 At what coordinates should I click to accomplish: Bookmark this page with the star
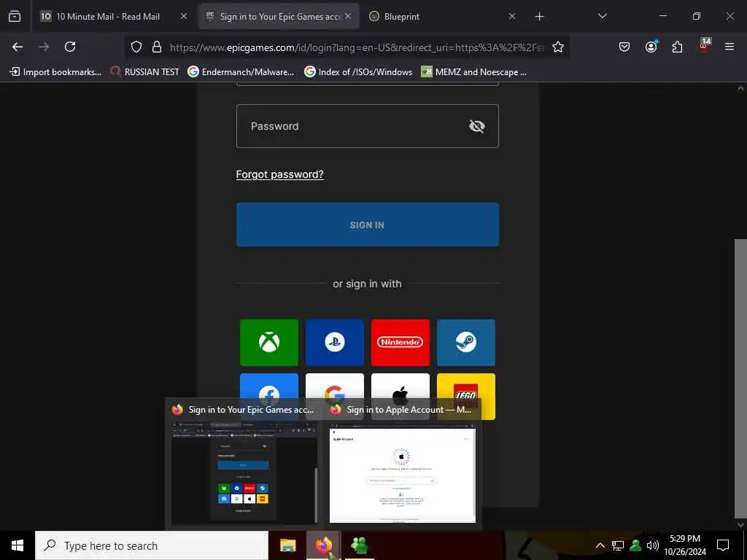(x=558, y=47)
